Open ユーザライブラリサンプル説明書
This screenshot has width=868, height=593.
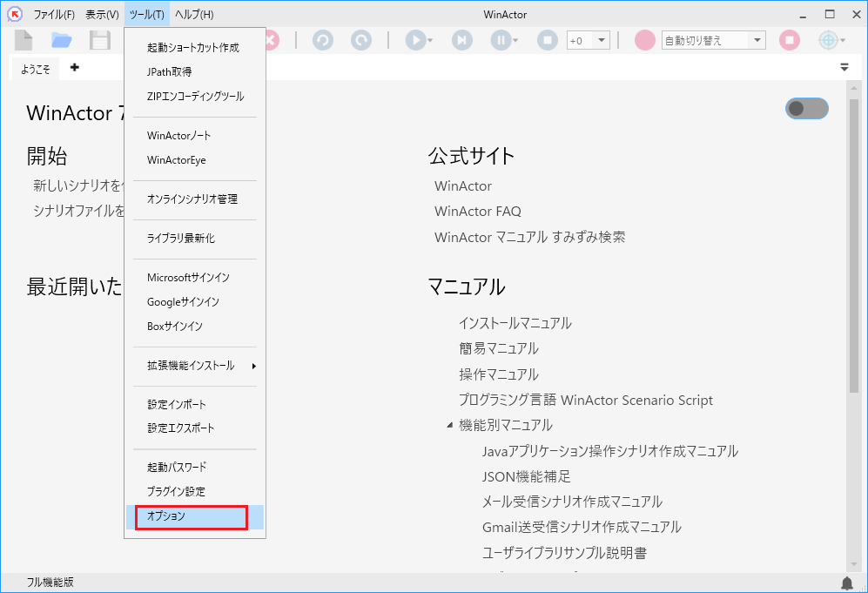point(564,553)
